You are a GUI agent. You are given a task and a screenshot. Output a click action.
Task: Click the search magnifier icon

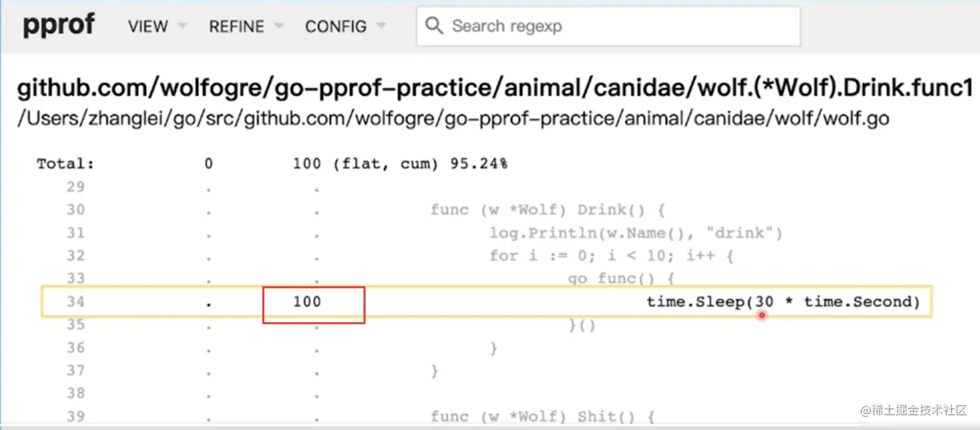pyautogui.click(x=434, y=26)
